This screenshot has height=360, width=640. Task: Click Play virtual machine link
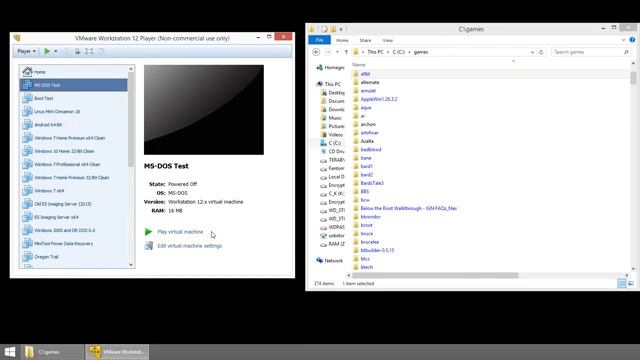tap(180, 232)
